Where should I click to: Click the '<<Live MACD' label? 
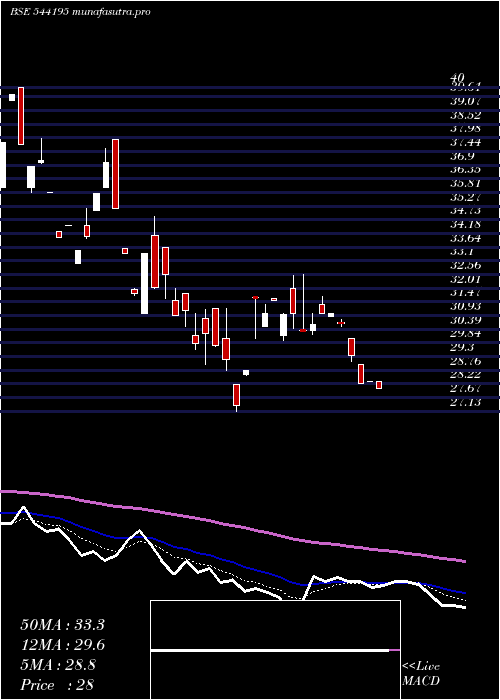pos(421,674)
